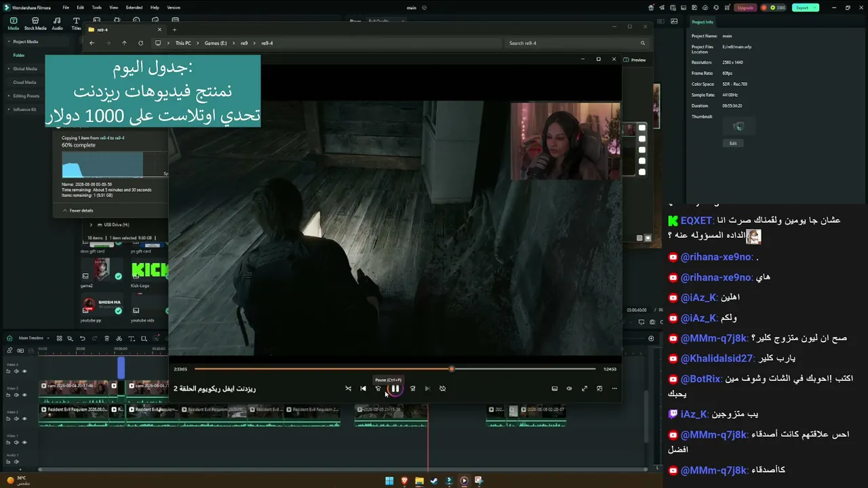Click the re9 breadcrumb folder
The image size is (868, 488).
pos(244,43)
